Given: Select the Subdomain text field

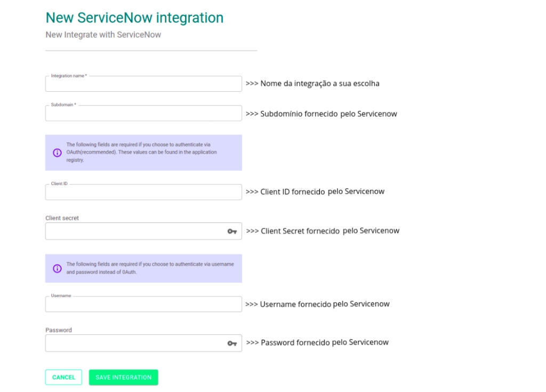Looking at the screenshot, I should (143, 114).
